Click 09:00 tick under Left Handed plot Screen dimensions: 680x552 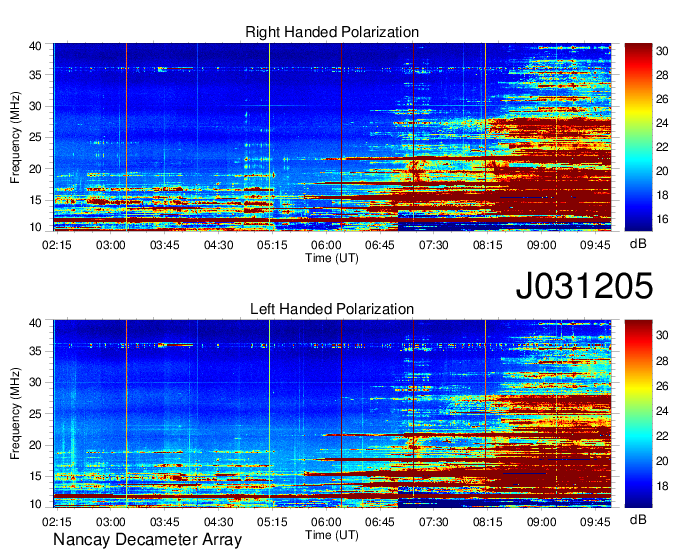point(541,522)
